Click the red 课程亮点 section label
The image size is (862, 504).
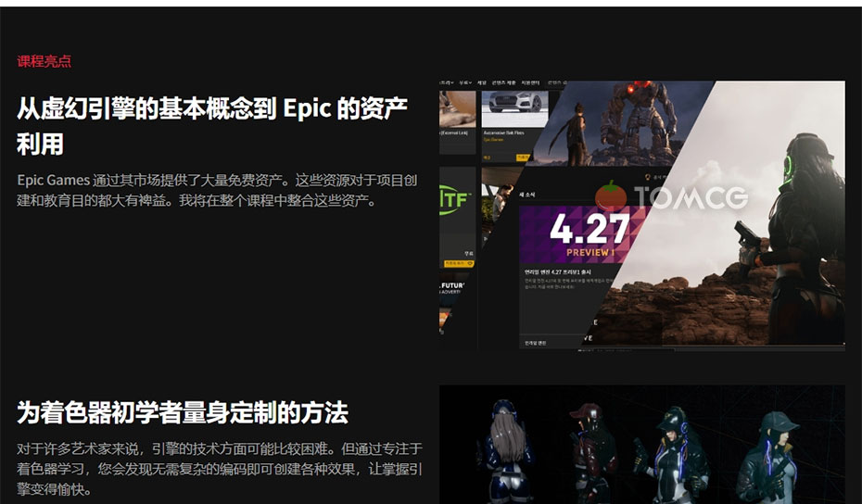pyautogui.click(x=44, y=61)
